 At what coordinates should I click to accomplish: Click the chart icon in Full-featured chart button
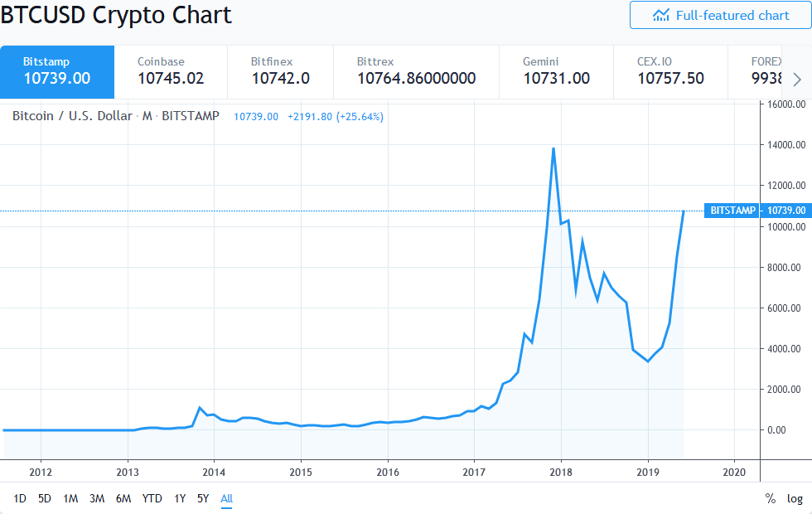(x=662, y=15)
